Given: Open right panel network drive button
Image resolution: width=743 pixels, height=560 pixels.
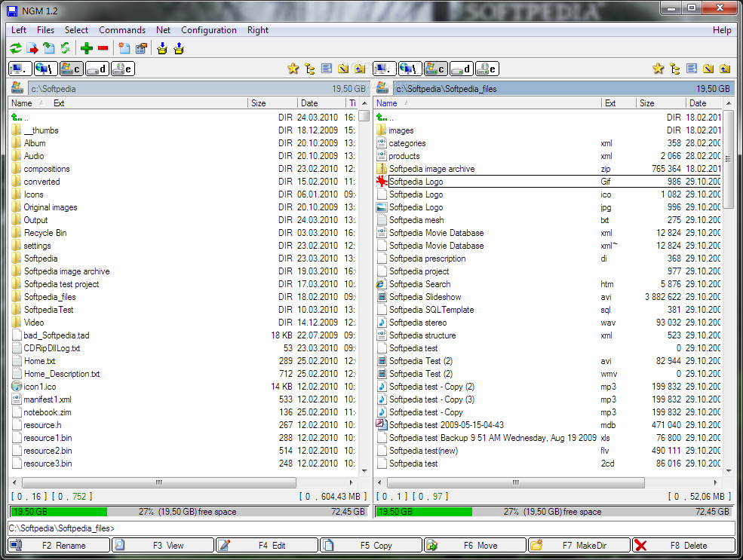Looking at the screenshot, I should (410, 69).
